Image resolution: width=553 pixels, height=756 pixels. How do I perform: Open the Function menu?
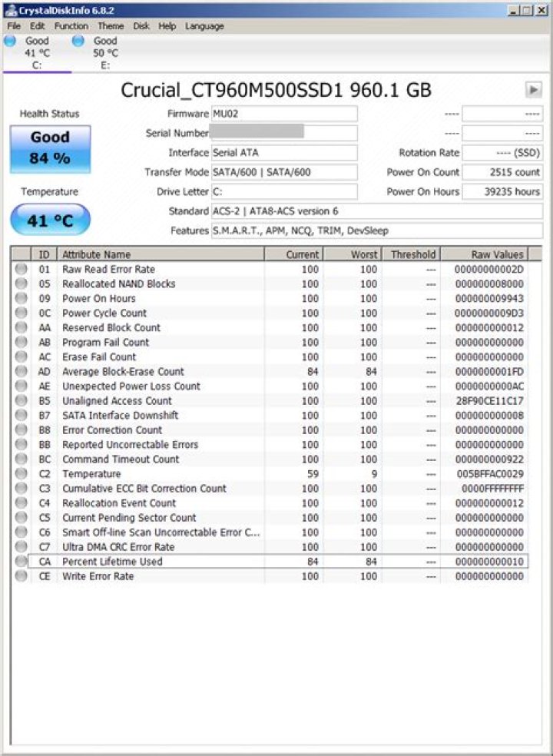tap(71, 26)
